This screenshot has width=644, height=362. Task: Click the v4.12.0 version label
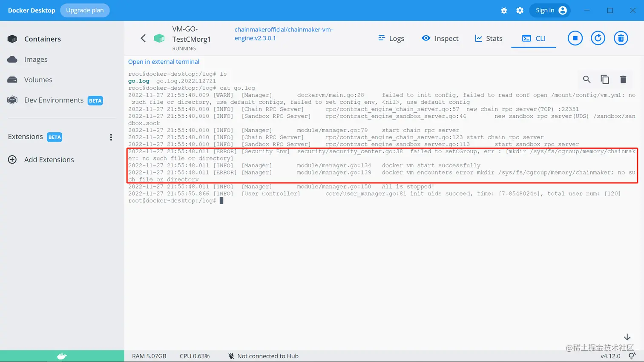click(x=610, y=356)
